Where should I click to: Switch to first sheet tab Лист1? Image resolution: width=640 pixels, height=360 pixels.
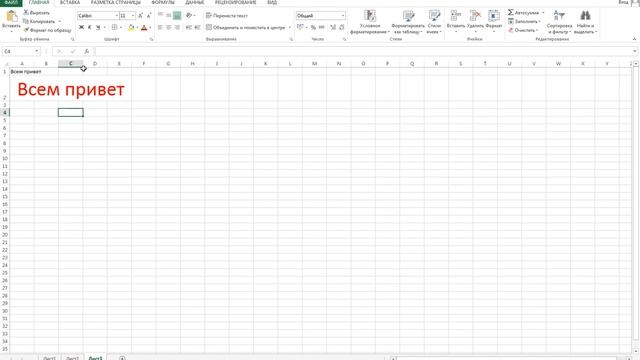coord(49,358)
